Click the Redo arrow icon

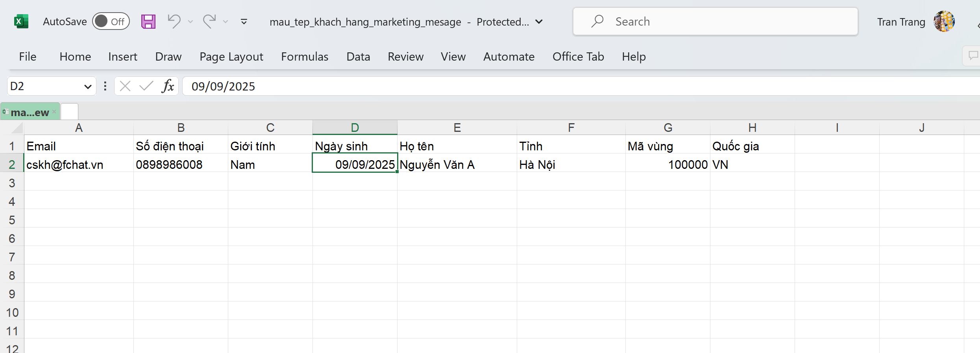click(x=209, y=22)
